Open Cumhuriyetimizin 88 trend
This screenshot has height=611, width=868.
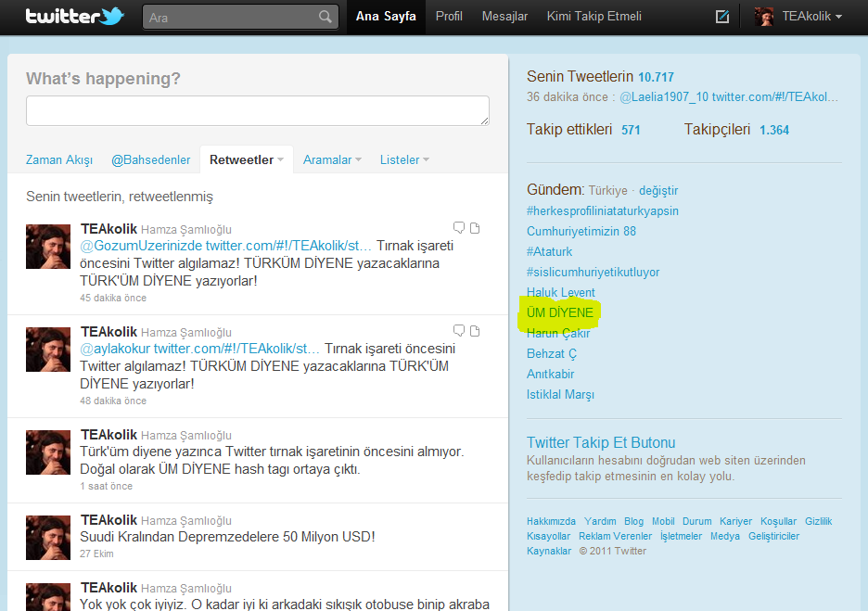581,232
